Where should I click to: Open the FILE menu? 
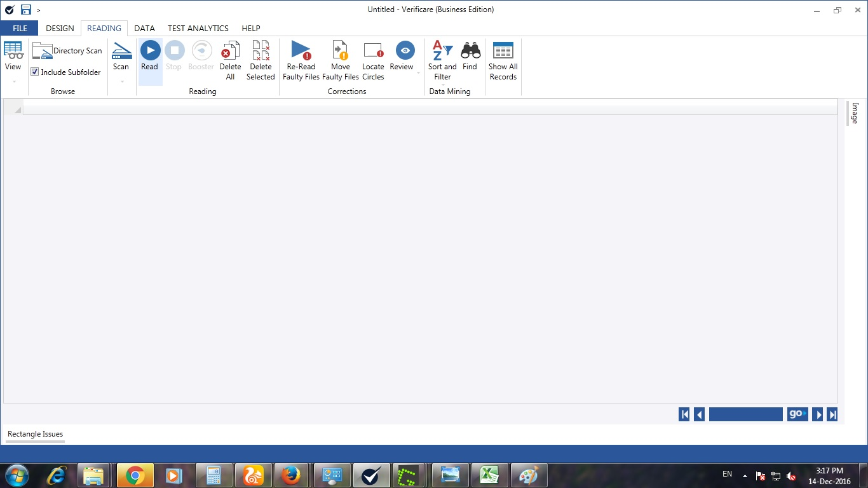coord(20,29)
